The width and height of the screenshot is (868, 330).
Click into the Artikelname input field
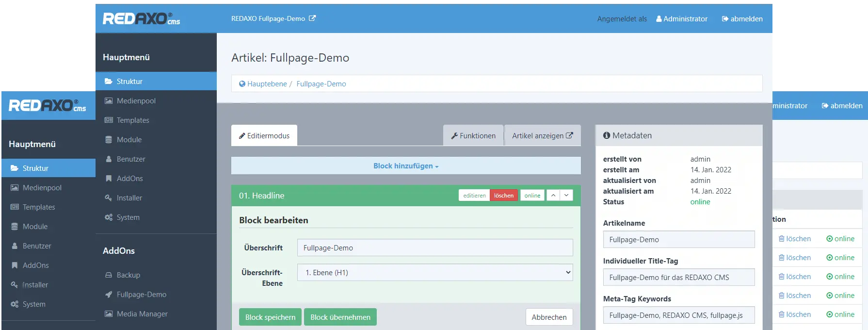pyautogui.click(x=678, y=240)
